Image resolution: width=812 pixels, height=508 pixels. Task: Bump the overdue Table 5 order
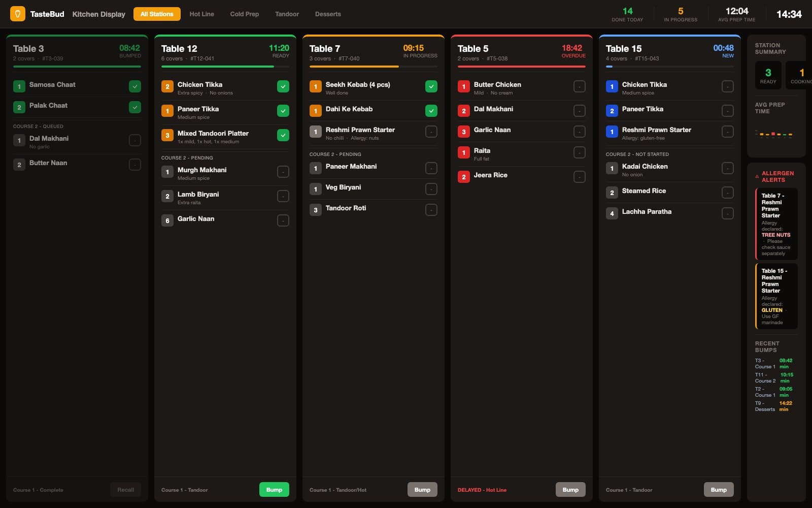pos(570,490)
